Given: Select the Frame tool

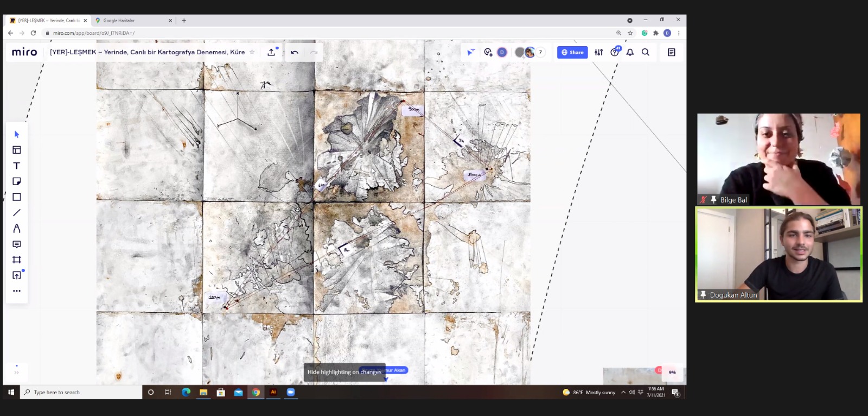Looking at the screenshot, I should [x=17, y=260].
